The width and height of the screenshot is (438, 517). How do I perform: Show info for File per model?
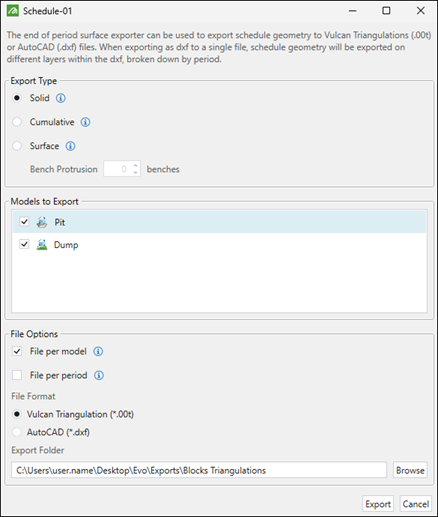(98, 351)
